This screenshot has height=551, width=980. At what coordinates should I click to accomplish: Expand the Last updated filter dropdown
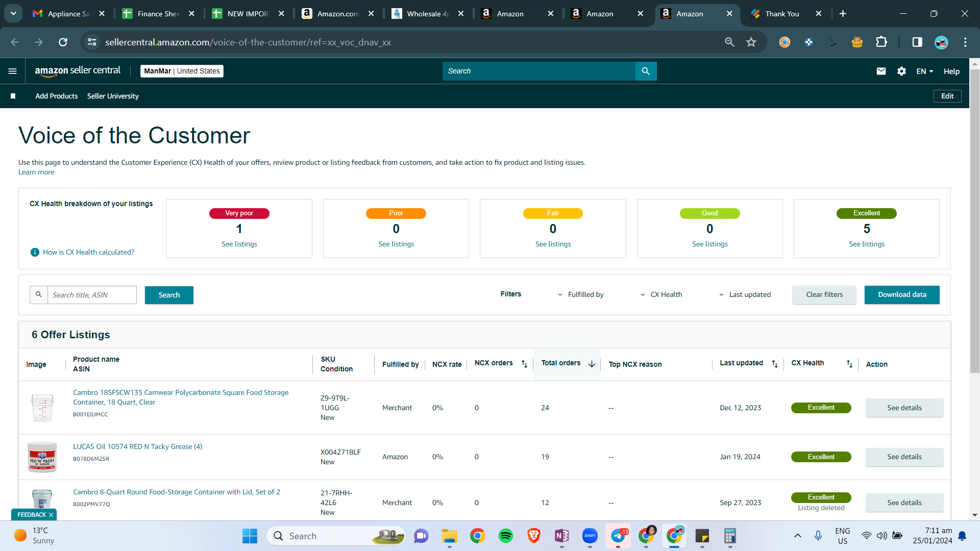(745, 295)
